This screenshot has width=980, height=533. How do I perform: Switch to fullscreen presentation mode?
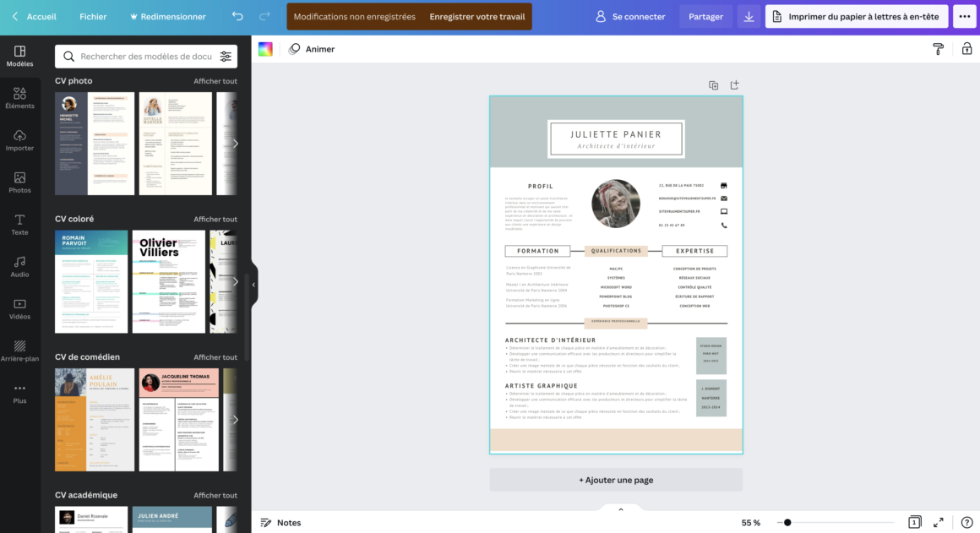pos(938,522)
